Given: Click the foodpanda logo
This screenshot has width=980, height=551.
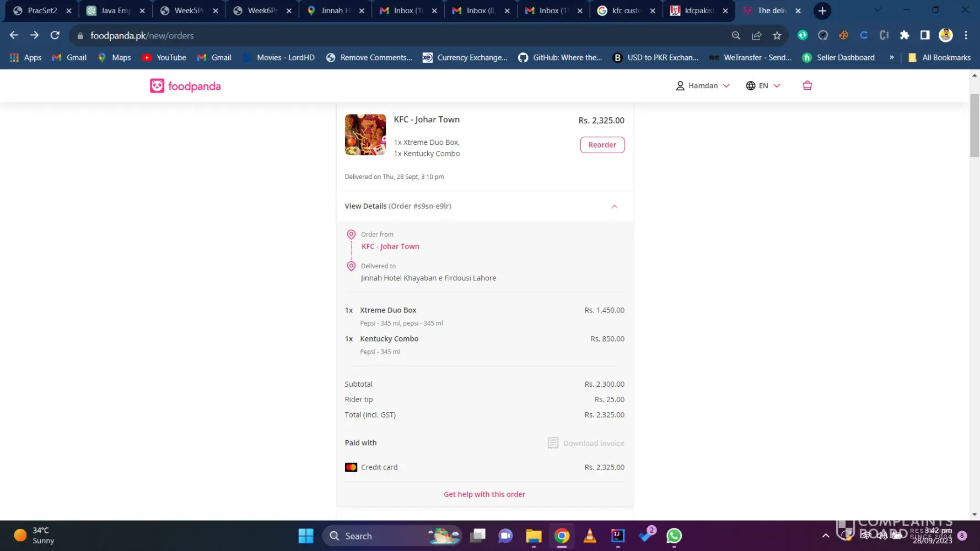Looking at the screenshot, I should [x=185, y=86].
